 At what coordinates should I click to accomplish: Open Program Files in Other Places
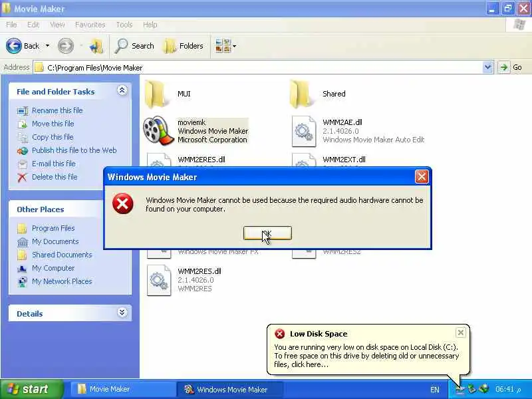(53, 228)
